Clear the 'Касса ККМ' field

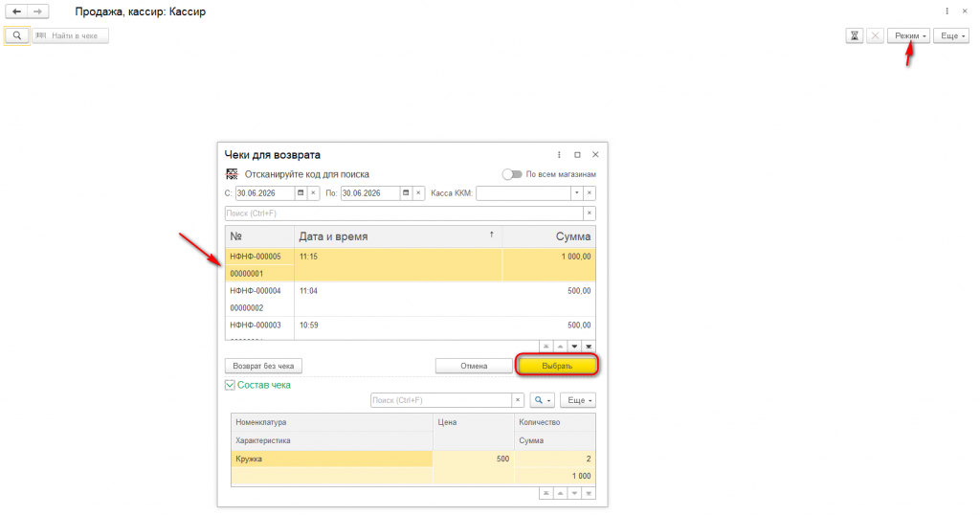(589, 193)
